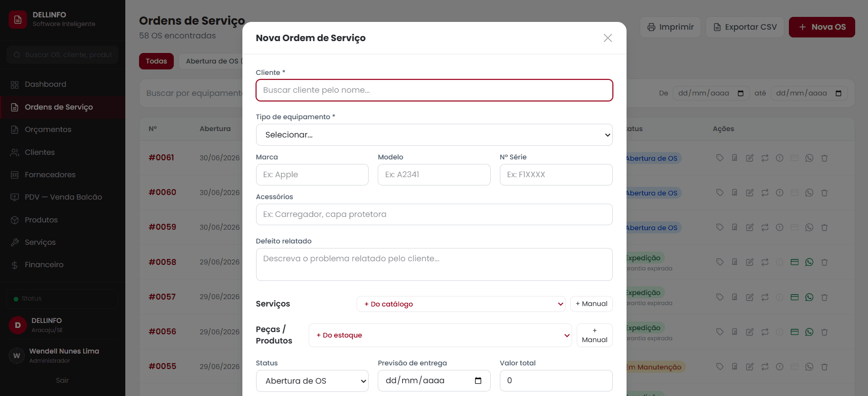Click the Nova OS button
Image resolution: width=868 pixels, height=396 pixels.
(x=822, y=27)
